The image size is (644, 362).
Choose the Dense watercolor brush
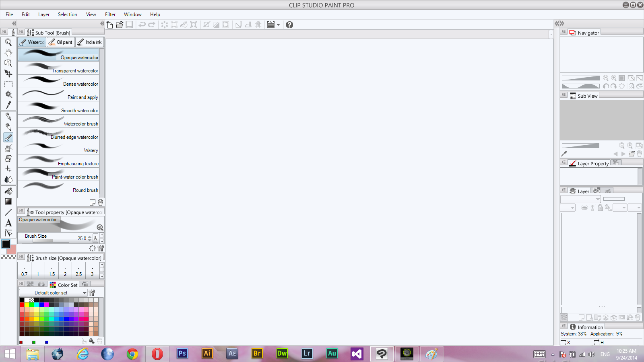point(58,81)
